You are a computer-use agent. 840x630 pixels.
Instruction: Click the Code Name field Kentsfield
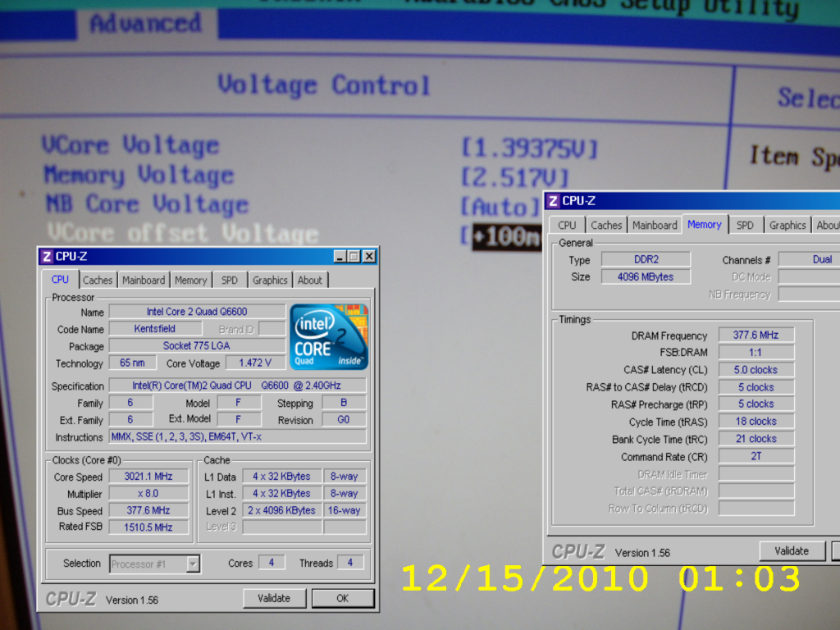pyautogui.click(x=154, y=329)
